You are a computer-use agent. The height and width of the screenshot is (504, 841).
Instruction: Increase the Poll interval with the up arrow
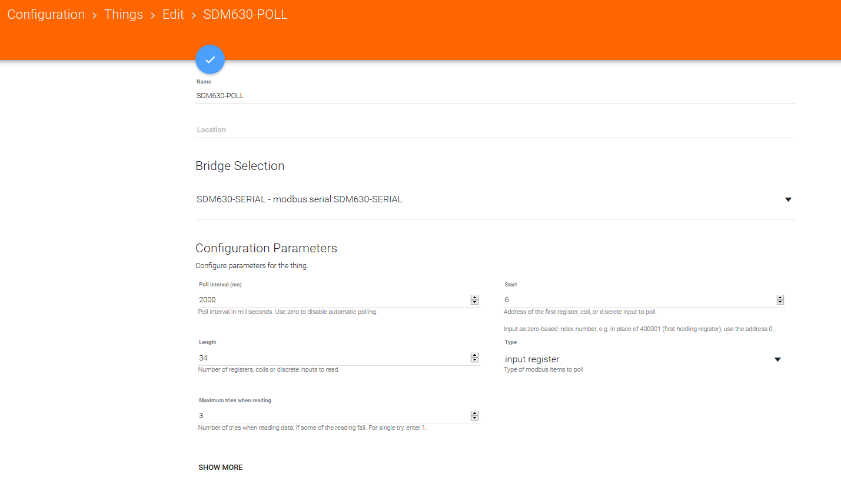coord(474,298)
